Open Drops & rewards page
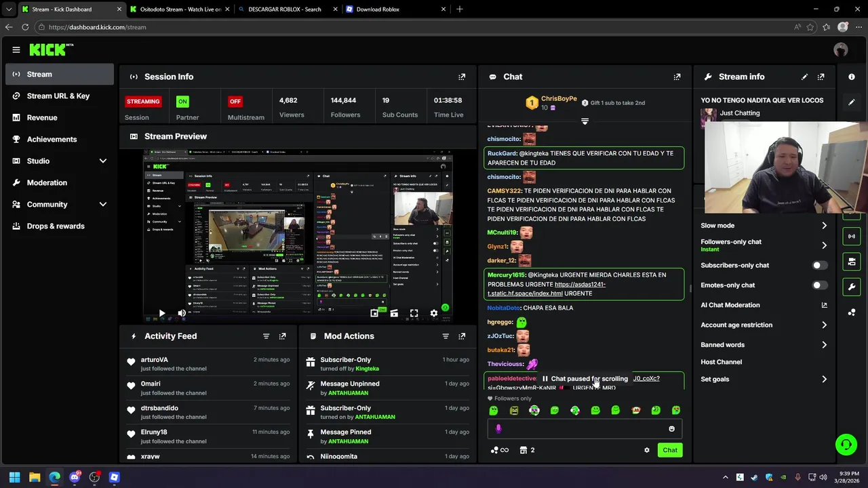The image size is (868, 488). (60, 226)
